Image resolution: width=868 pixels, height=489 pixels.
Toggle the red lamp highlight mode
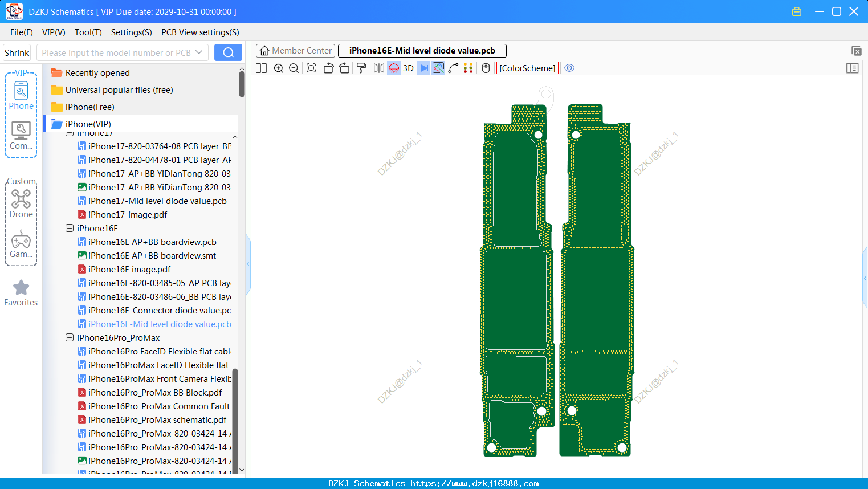pos(394,68)
